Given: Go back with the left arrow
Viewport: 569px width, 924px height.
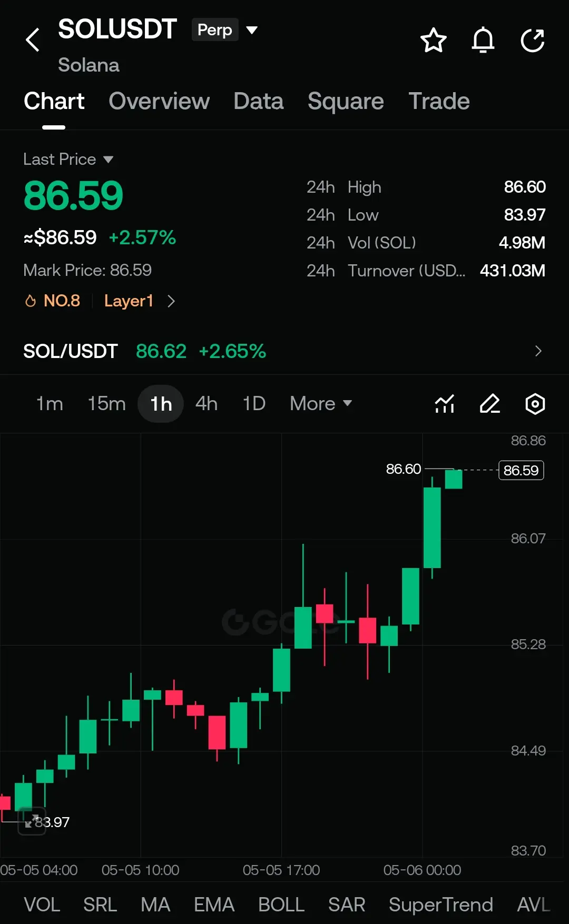Looking at the screenshot, I should click(33, 40).
